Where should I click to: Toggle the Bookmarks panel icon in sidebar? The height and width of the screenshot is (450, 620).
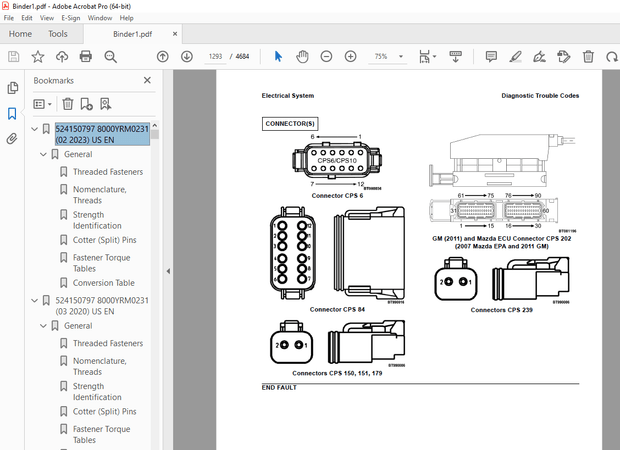13,113
